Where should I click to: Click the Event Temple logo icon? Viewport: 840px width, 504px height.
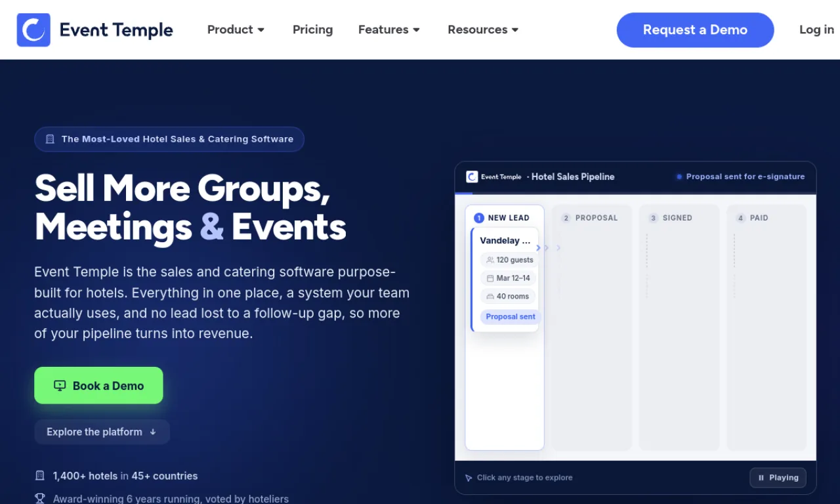coord(33,30)
